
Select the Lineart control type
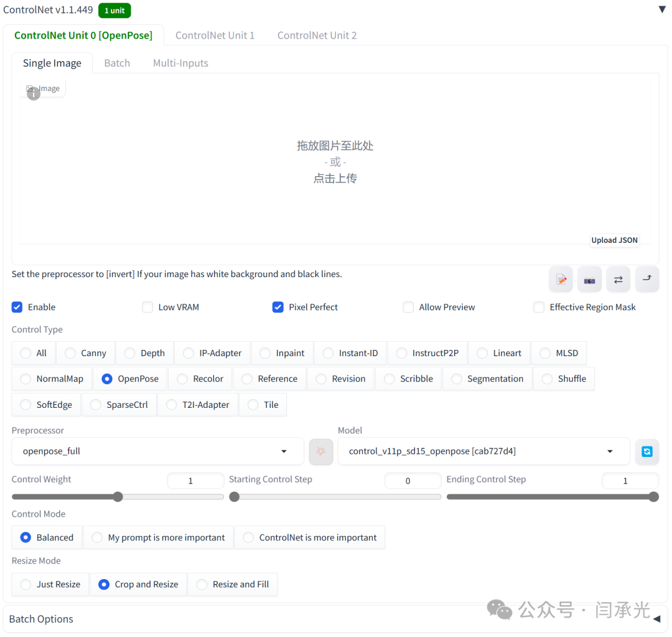coord(499,353)
